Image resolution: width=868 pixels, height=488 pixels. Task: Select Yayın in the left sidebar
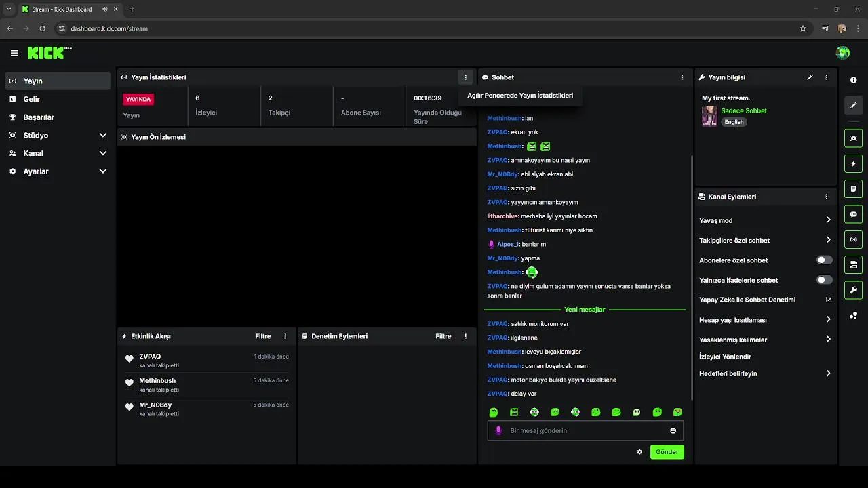click(x=58, y=81)
